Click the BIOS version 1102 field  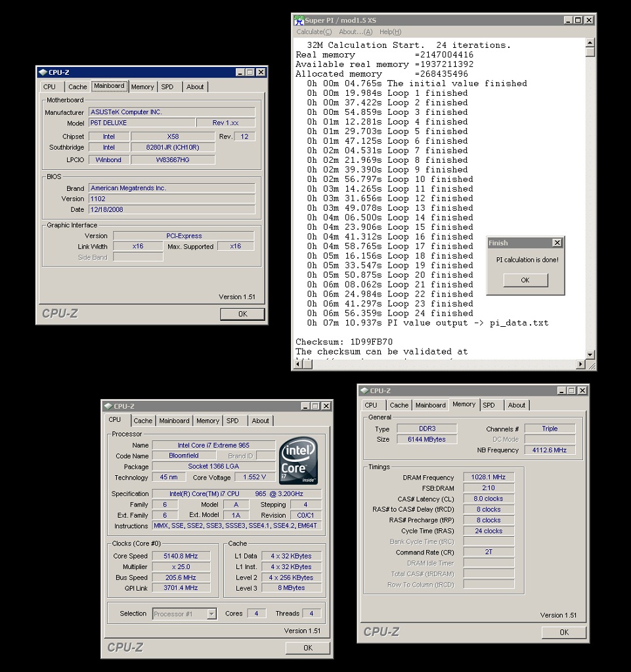(172, 199)
